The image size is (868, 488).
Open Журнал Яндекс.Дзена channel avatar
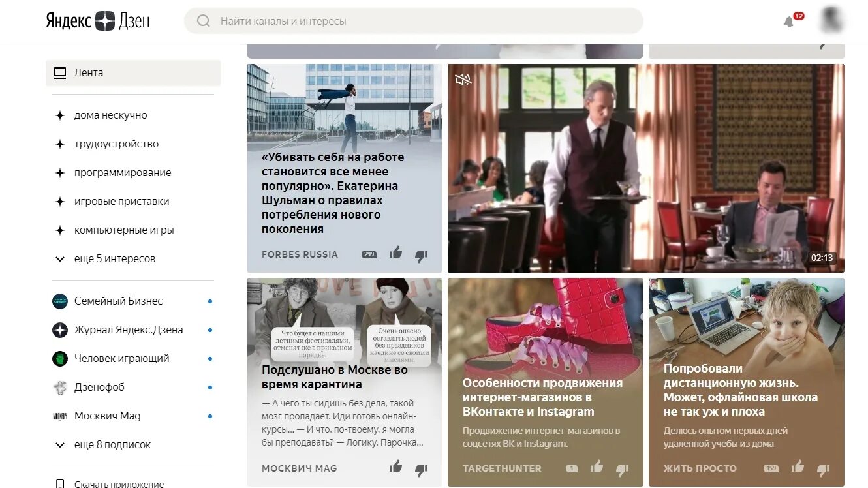(x=60, y=330)
